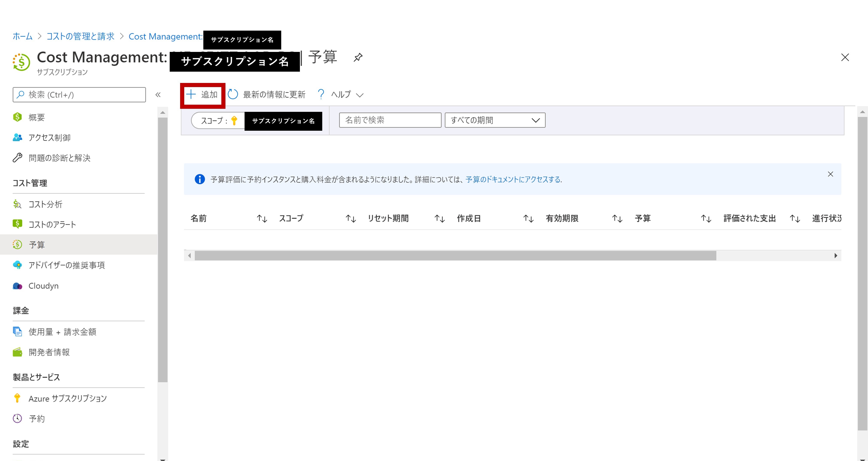Open Azure サブスクリプション key icon

tap(18, 398)
